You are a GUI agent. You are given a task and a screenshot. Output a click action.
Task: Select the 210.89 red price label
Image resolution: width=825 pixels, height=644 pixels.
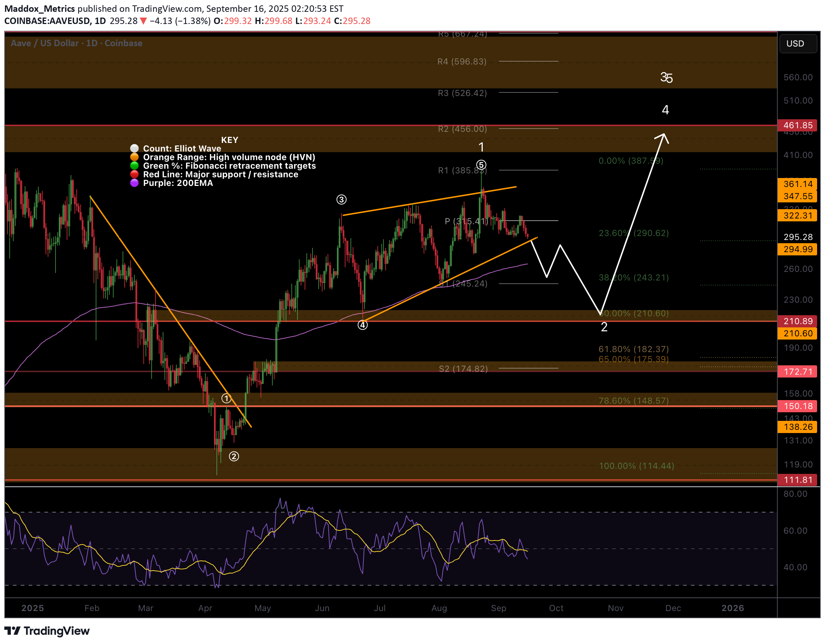(x=797, y=321)
